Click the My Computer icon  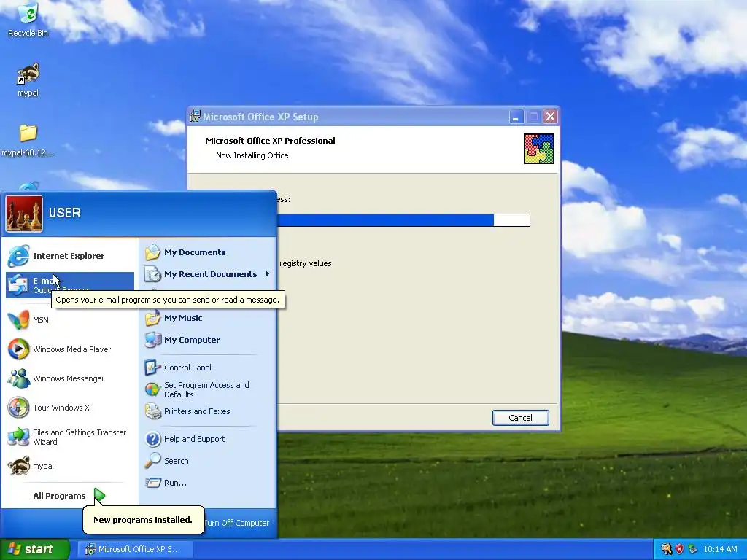(153, 340)
